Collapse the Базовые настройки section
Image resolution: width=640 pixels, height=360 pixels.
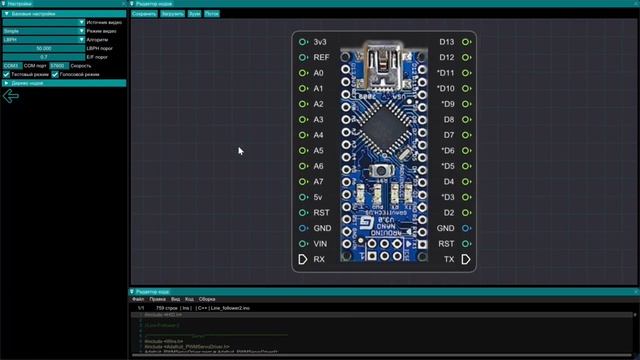tap(64, 13)
